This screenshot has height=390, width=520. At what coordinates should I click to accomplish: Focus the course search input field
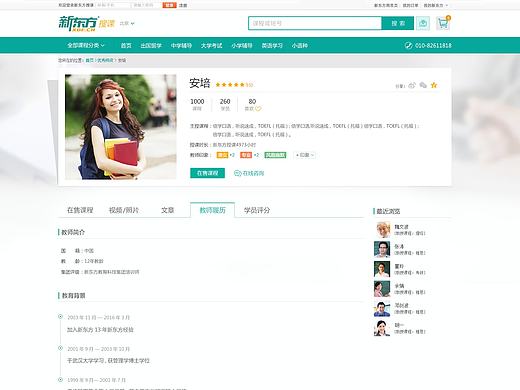pos(315,23)
